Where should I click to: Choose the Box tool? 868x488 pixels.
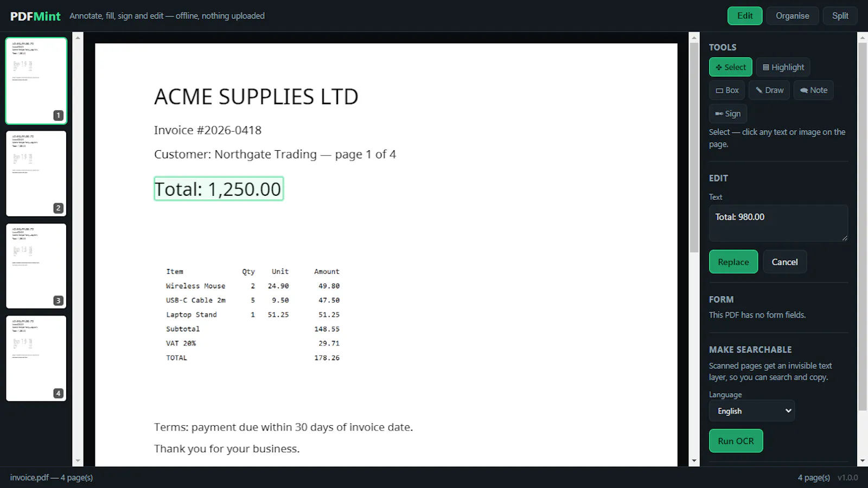click(727, 90)
